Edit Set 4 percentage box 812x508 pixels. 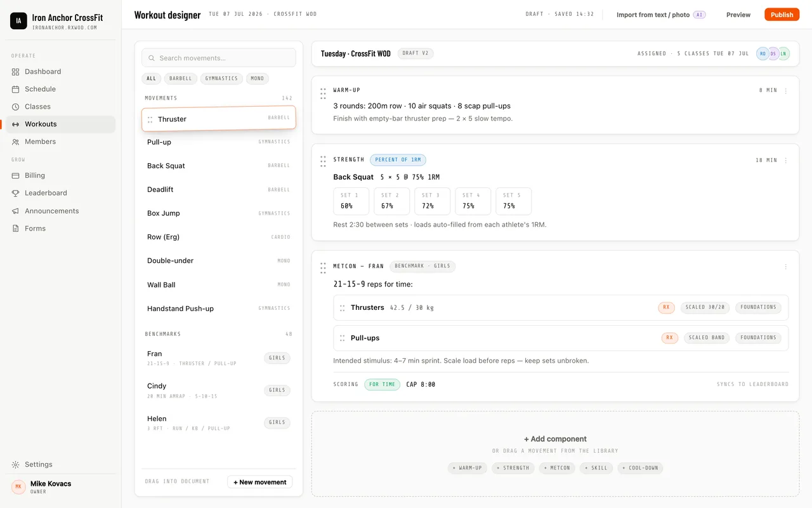coord(473,201)
